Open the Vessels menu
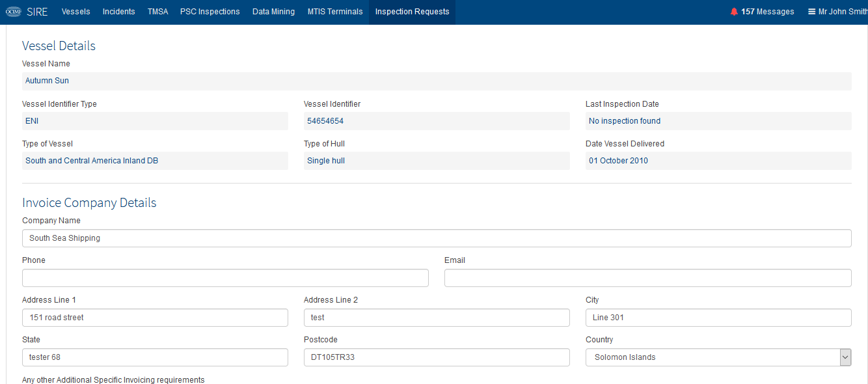868x384 pixels. pos(76,12)
